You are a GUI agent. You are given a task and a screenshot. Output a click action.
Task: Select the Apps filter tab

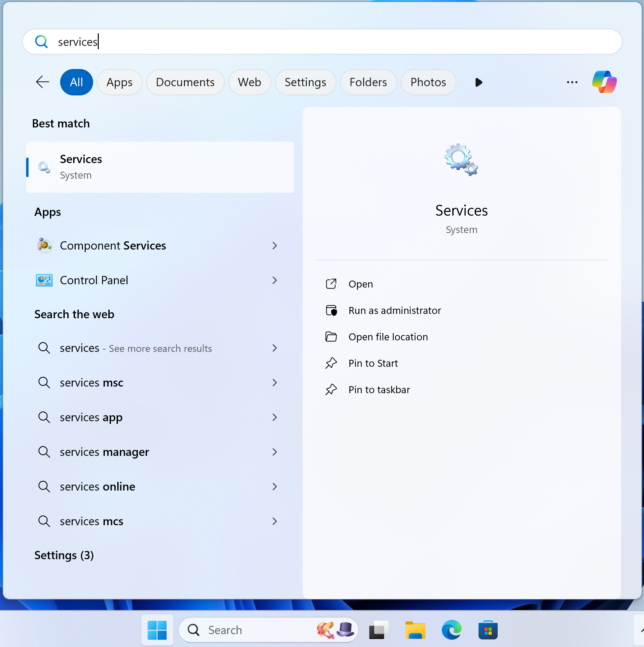[x=118, y=83]
